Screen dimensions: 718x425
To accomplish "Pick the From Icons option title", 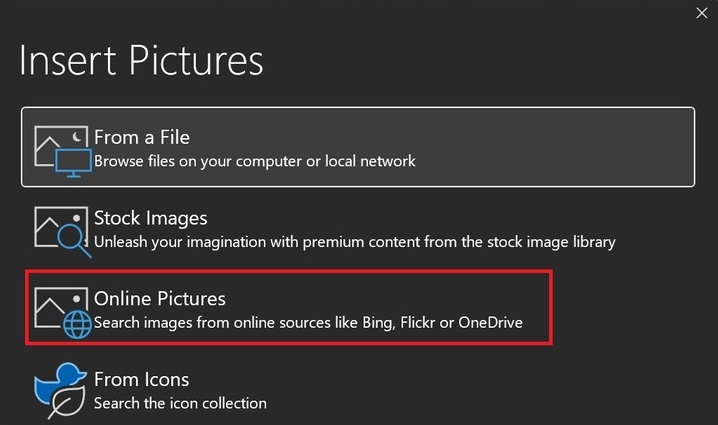I will tap(141, 380).
